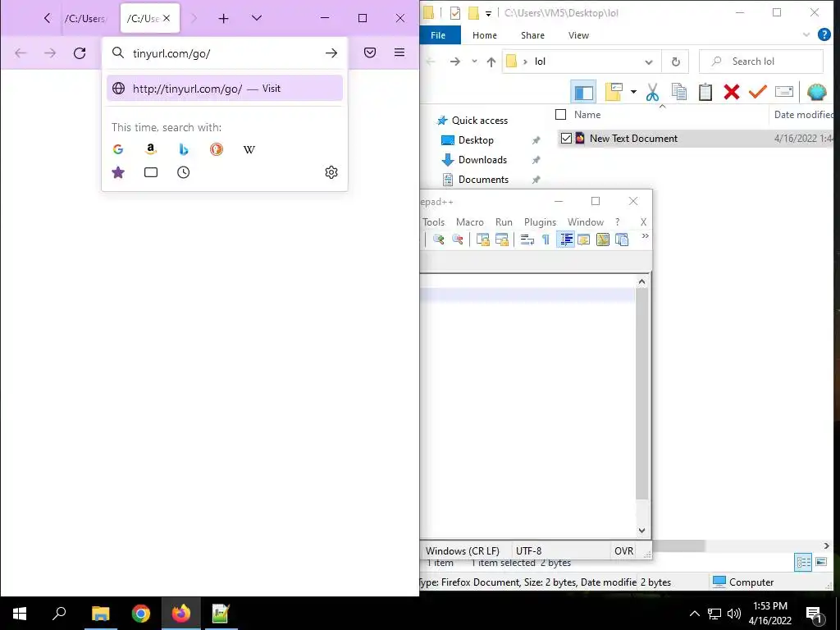This screenshot has height=630, width=840.
Task: Expand the Explorer ribbon chevron
Action: 806,34
